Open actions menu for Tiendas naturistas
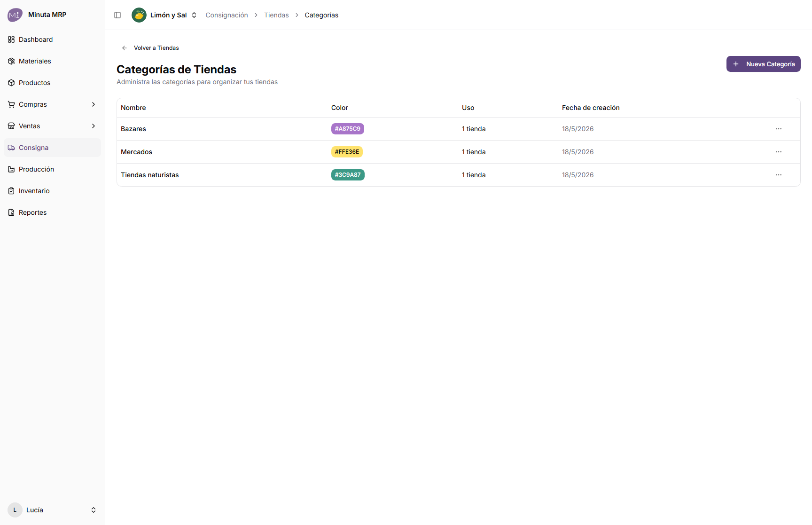 pyautogui.click(x=779, y=175)
